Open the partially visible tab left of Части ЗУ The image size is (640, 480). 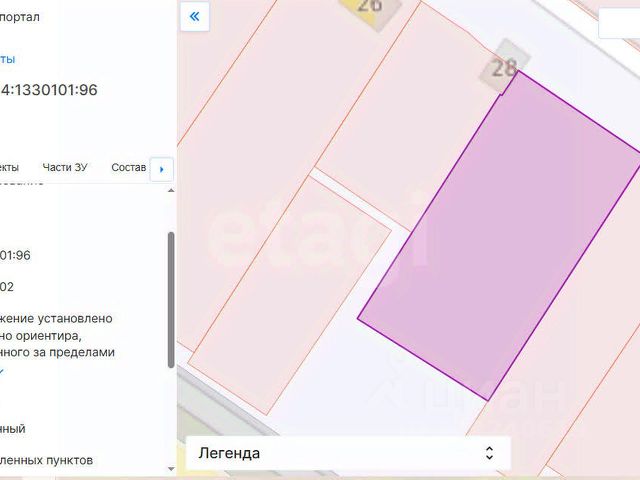[x=9, y=167]
